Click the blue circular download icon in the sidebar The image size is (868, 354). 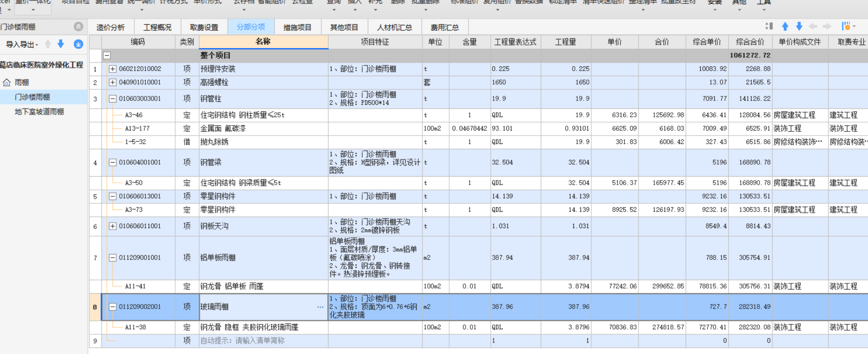tap(79, 44)
